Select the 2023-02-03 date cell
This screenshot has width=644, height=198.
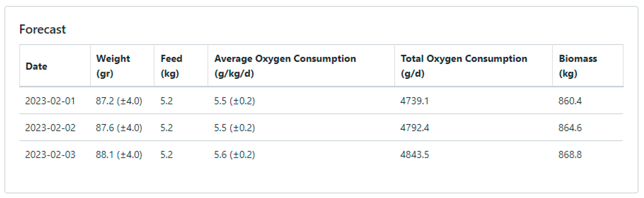coord(50,155)
